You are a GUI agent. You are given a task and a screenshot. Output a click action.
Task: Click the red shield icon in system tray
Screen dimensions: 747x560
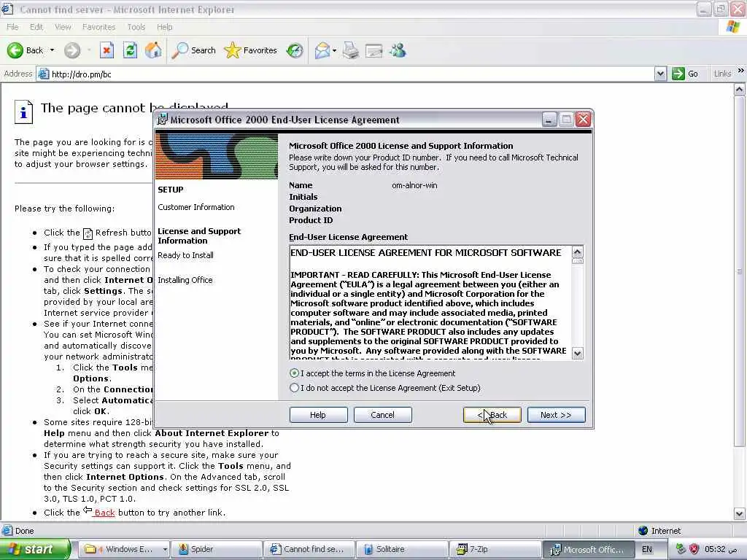(694, 549)
